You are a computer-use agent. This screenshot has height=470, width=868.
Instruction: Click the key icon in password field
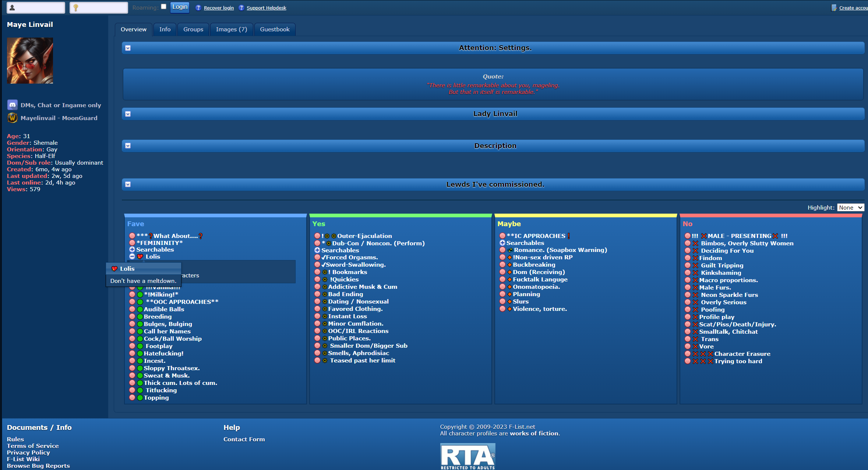pos(76,8)
